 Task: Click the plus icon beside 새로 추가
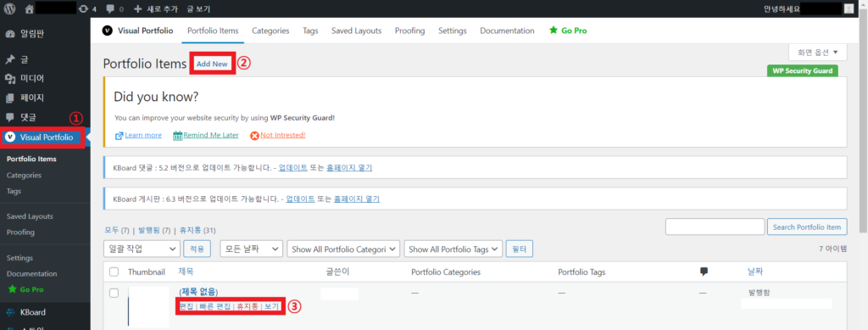(x=138, y=8)
